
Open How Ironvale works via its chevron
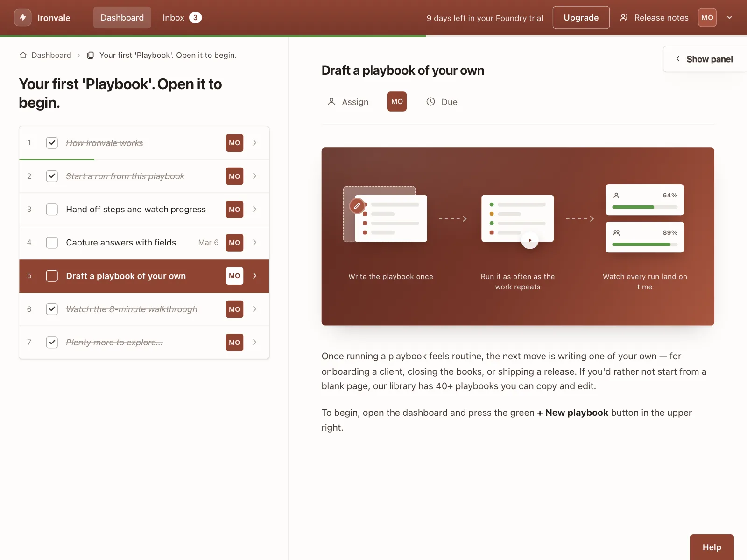[254, 143]
